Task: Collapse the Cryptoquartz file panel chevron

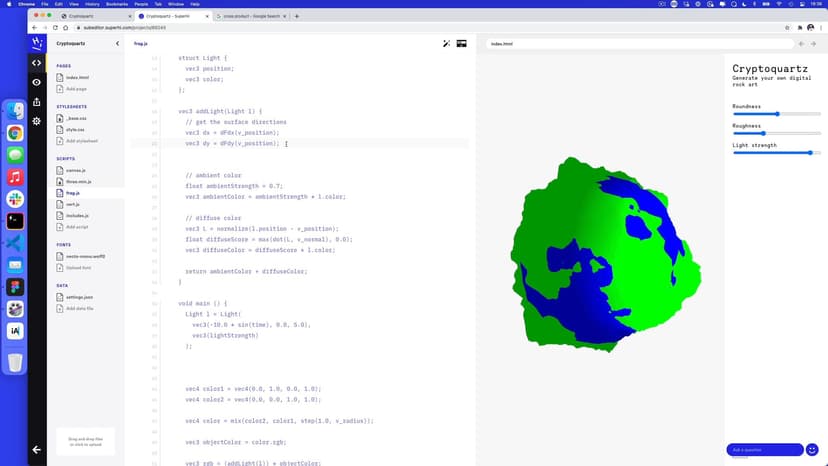Action: [117, 44]
